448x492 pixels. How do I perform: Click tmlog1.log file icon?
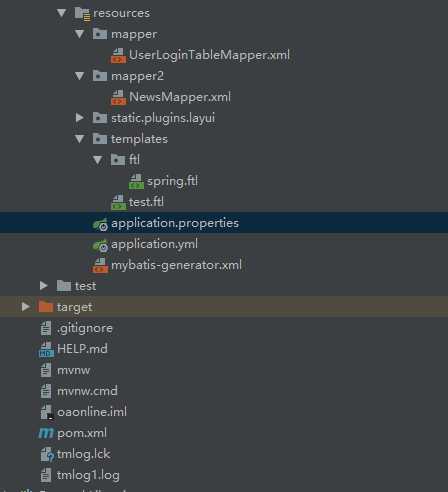[46, 475]
